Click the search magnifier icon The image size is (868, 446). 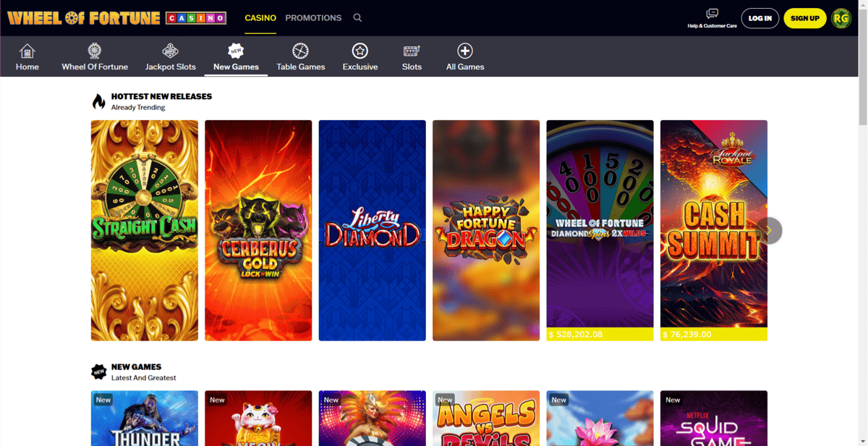pyautogui.click(x=357, y=18)
